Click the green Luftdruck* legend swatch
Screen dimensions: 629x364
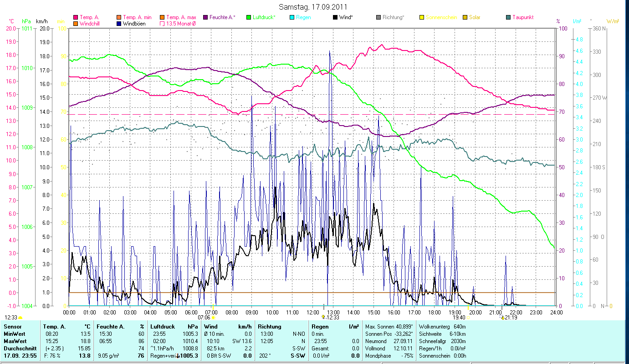[249, 17]
